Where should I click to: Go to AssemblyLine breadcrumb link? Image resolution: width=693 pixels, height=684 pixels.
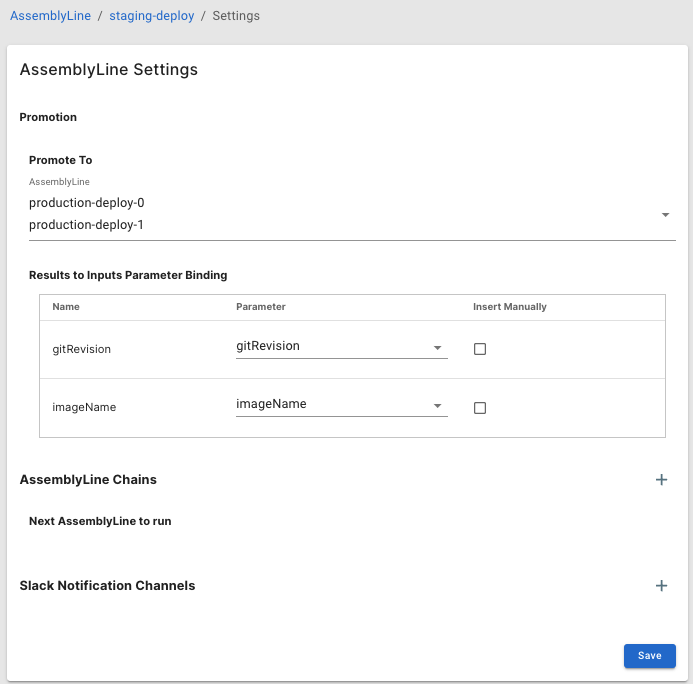point(50,16)
